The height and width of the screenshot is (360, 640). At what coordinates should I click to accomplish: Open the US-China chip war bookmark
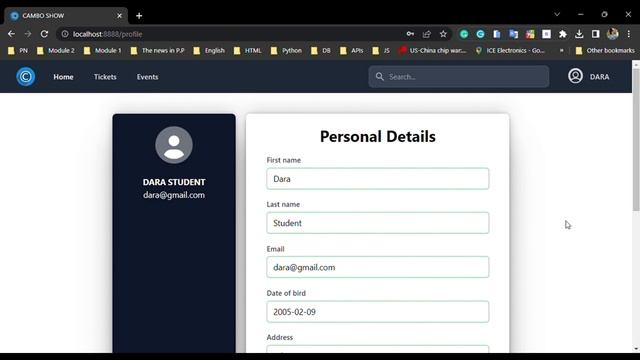[x=433, y=51]
